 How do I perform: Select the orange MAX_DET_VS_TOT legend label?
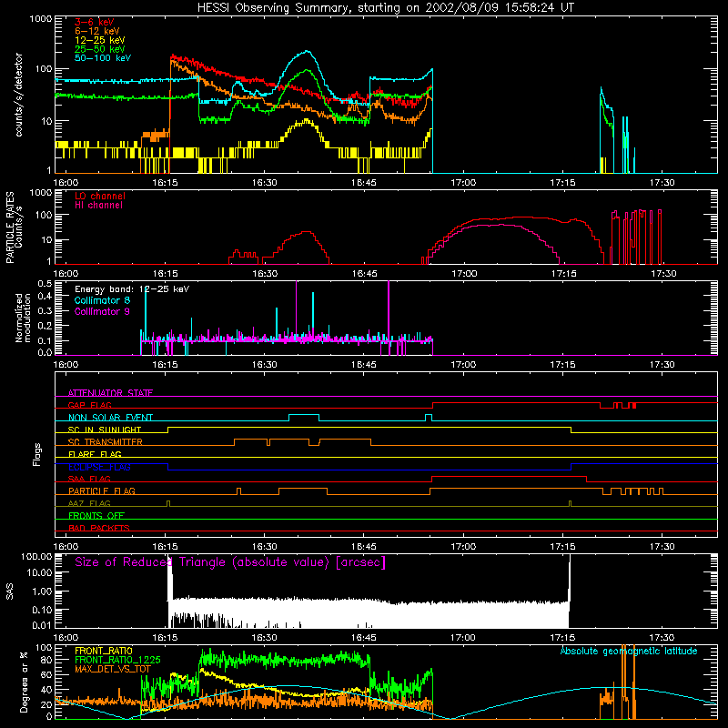coord(112,669)
